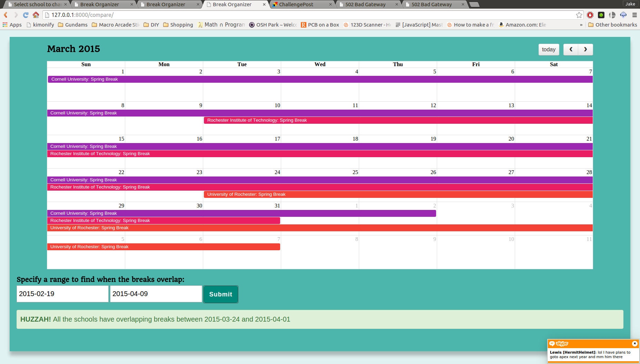
Task: Go to the browser home page
Action: [x=36, y=15]
